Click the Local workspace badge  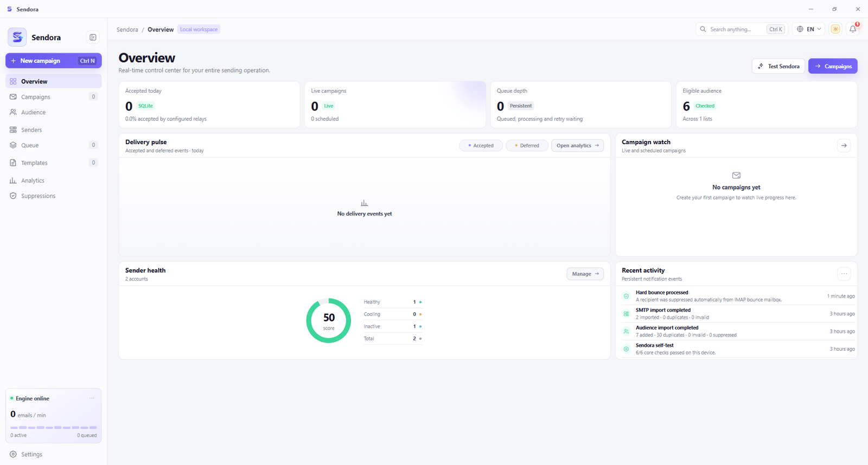199,29
